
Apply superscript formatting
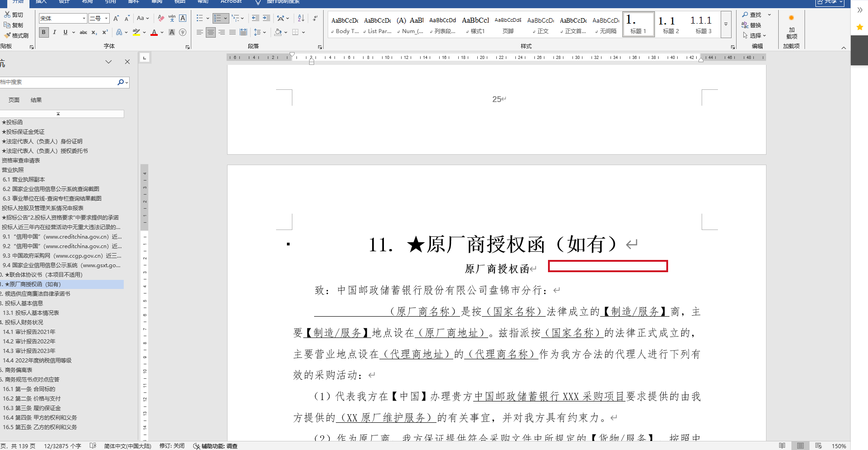pyautogui.click(x=105, y=32)
